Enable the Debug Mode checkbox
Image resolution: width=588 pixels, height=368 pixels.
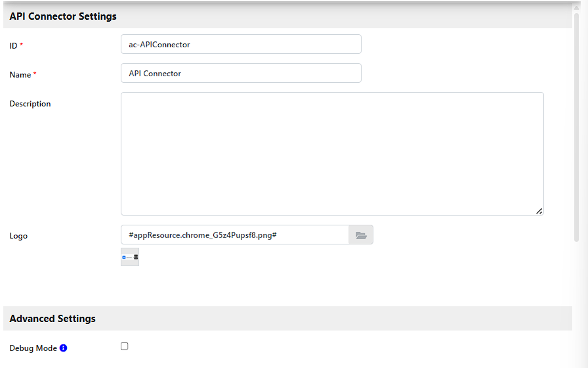click(125, 346)
